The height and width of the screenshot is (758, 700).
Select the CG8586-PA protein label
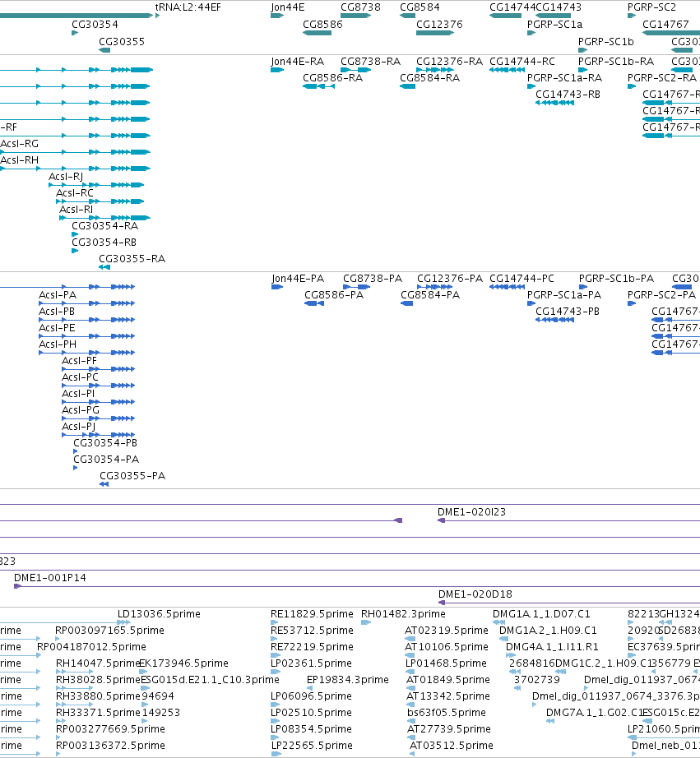(334, 295)
